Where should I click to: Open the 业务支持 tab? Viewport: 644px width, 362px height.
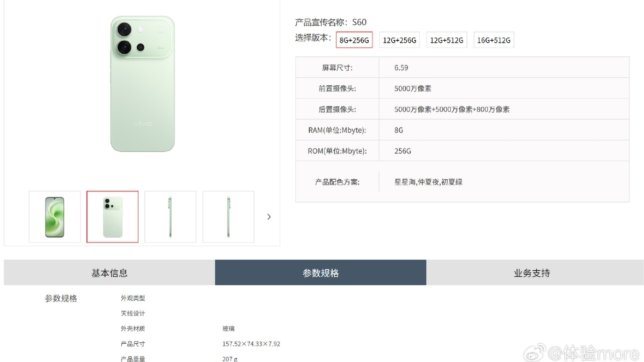click(532, 273)
